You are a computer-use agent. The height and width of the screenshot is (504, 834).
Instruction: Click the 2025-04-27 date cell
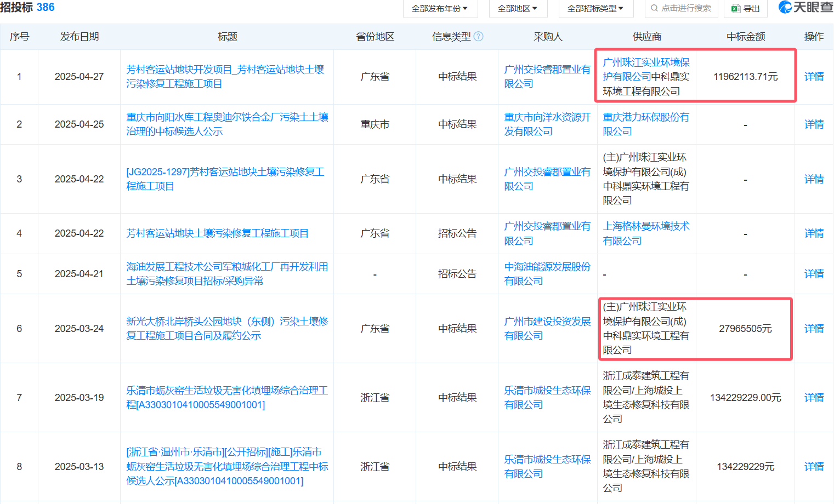tap(79, 77)
